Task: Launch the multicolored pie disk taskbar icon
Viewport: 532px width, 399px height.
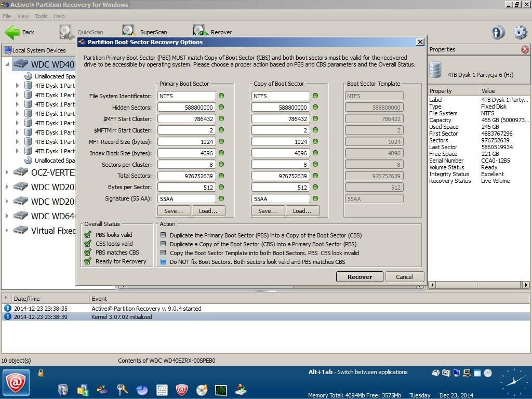Action: [102, 390]
